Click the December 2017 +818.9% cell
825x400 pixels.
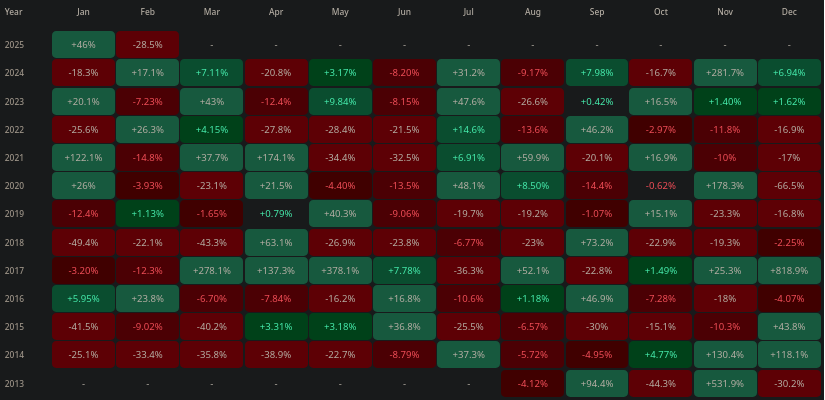[789, 271]
